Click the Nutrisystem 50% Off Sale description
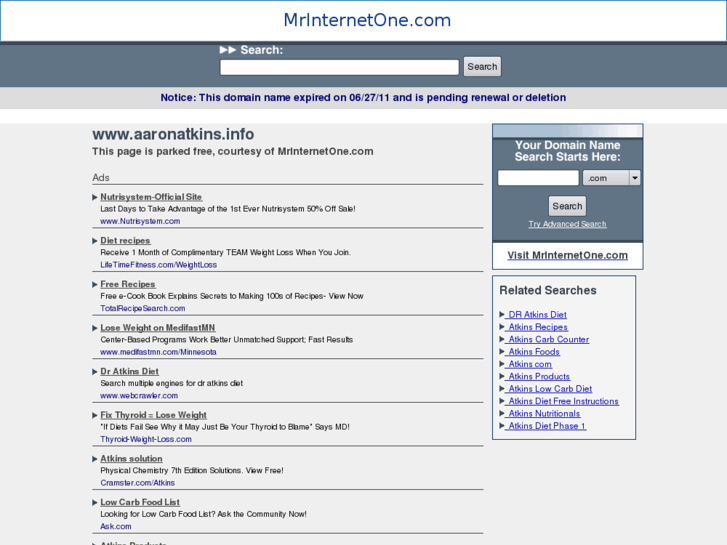The width and height of the screenshot is (727, 545). [x=228, y=209]
